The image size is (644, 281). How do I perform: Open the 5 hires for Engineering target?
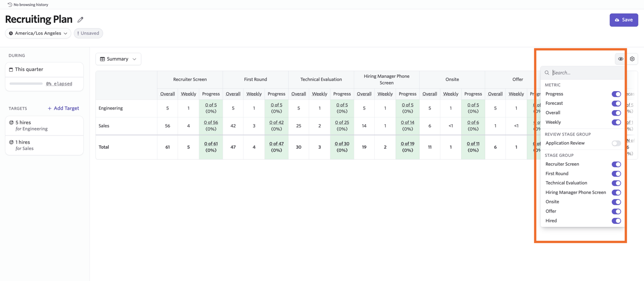click(44, 126)
